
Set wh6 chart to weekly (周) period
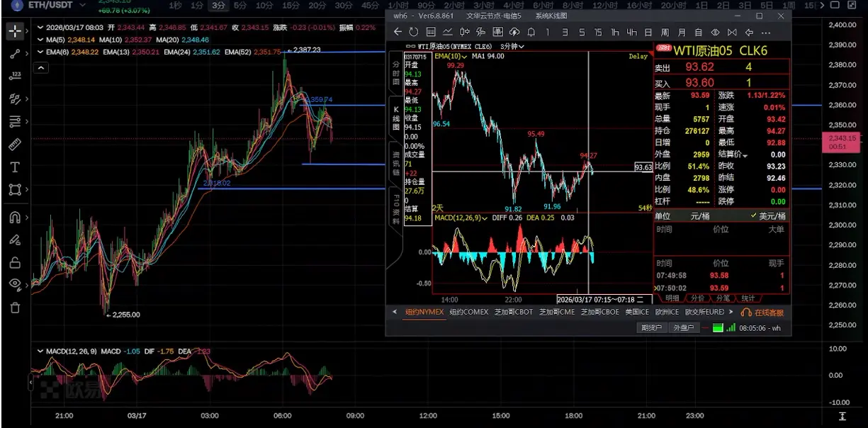pyautogui.click(x=665, y=32)
